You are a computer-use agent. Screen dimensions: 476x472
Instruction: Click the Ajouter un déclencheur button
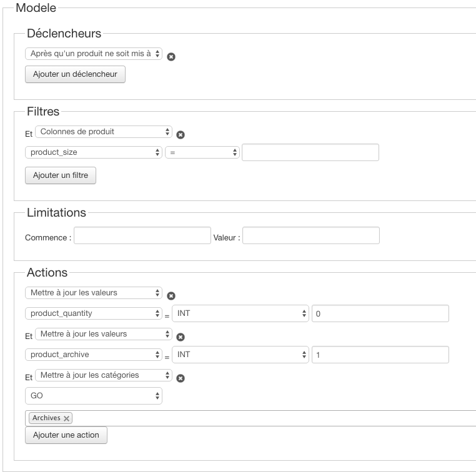tap(75, 74)
